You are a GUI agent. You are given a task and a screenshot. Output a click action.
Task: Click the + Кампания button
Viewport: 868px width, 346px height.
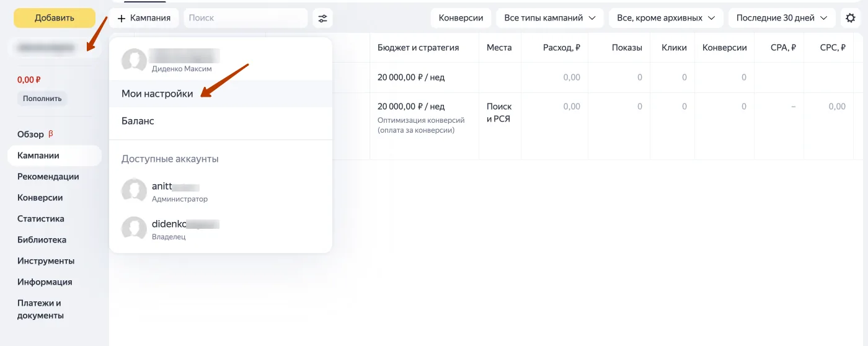(144, 18)
